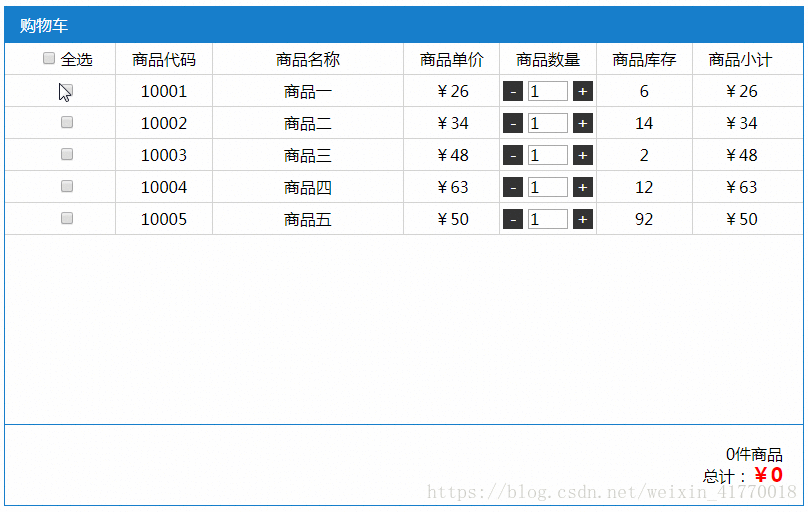Check the checkbox for item 10002
This screenshot has width=808, height=512.
point(66,122)
